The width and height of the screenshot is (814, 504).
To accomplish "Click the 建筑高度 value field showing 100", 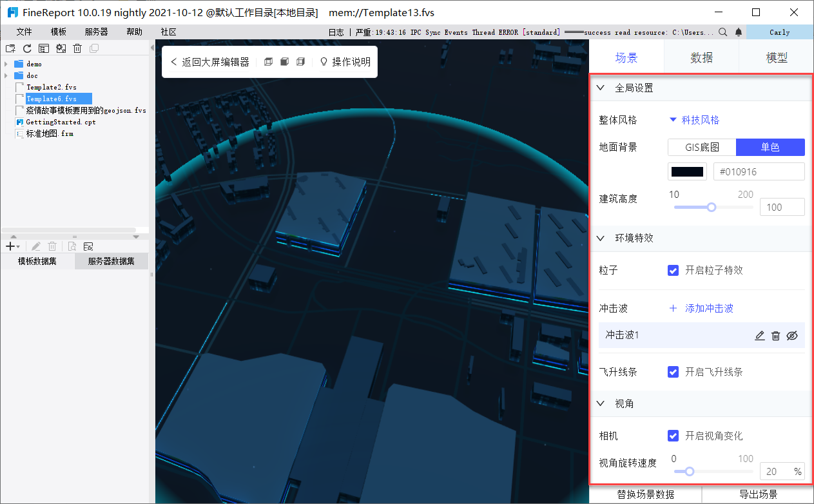I will (782, 207).
